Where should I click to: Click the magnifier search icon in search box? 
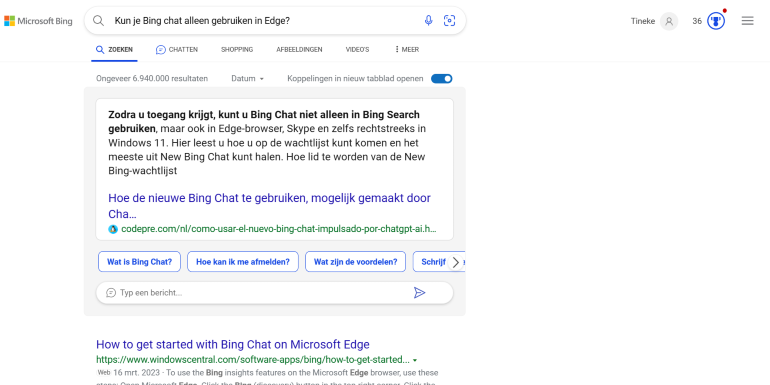(x=99, y=21)
